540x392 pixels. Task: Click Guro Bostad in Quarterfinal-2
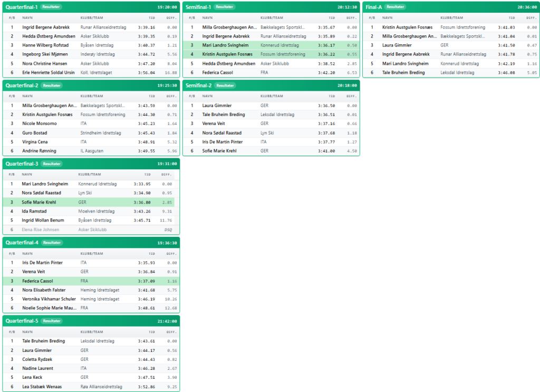click(34, 132)
